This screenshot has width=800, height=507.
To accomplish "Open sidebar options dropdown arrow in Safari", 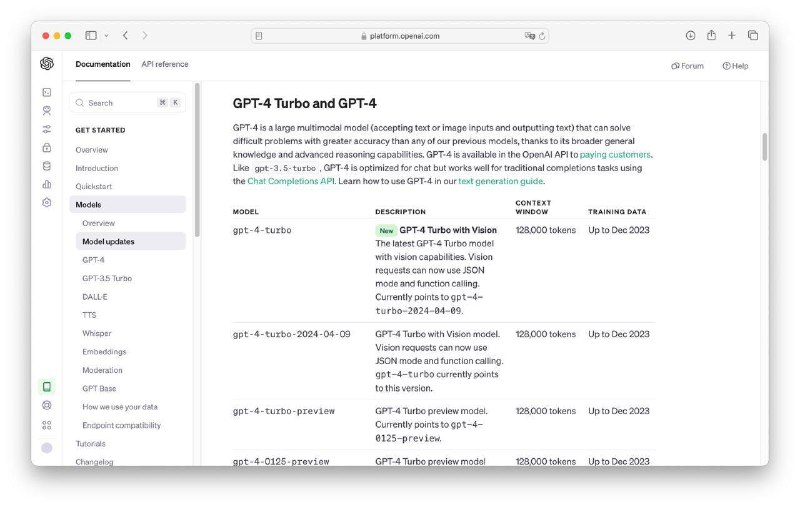I will [106, 36].
